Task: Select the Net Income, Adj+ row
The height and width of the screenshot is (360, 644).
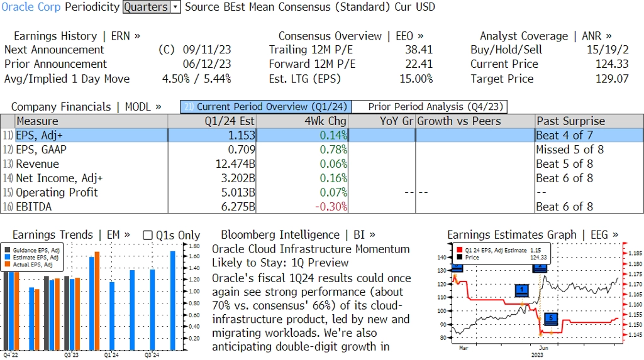Action: click(321, 178)
